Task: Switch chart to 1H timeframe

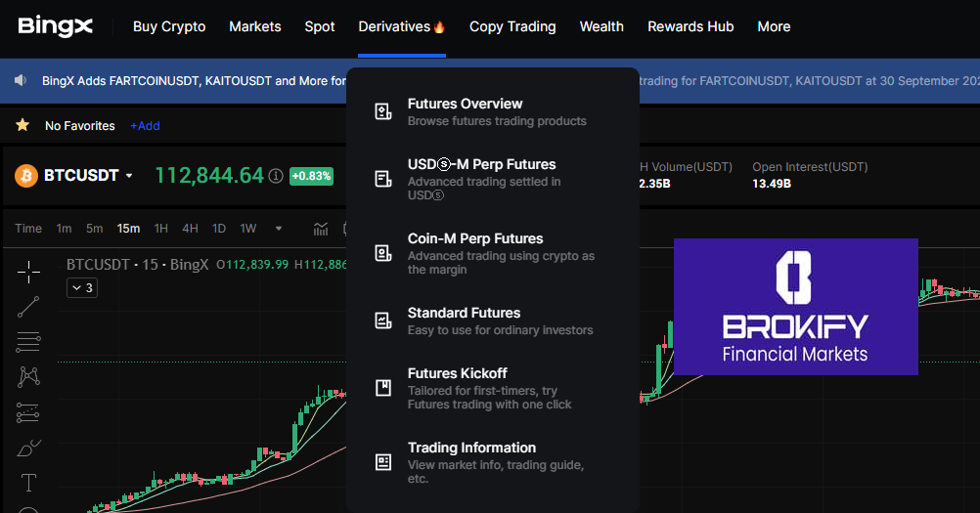Action: [161, 229]
